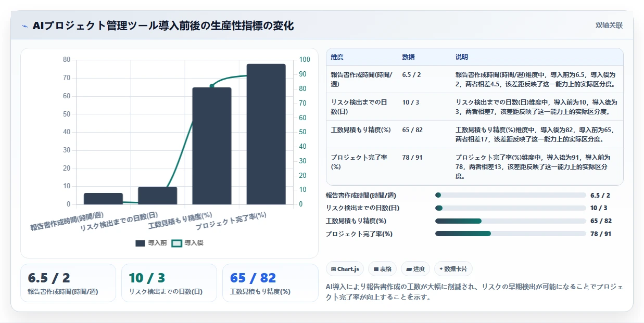Click table cell 78 / 91

[x=412, y=157]
